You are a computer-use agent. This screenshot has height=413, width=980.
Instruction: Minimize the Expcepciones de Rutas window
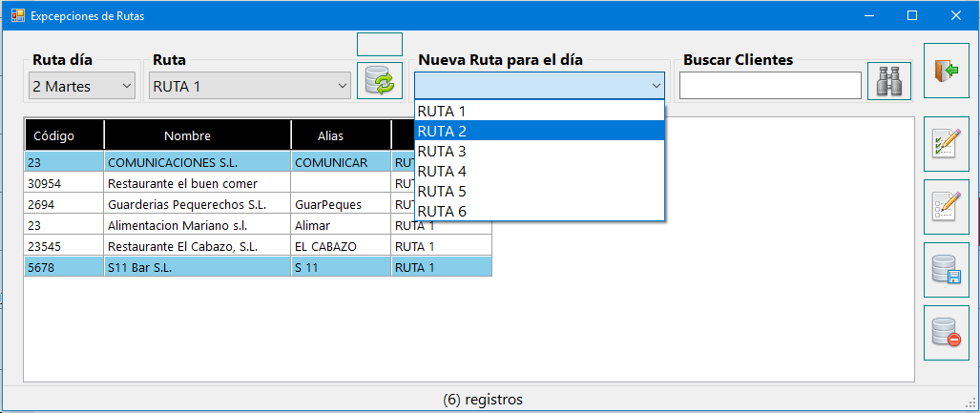pyautogui.click(x=868, y=15)
